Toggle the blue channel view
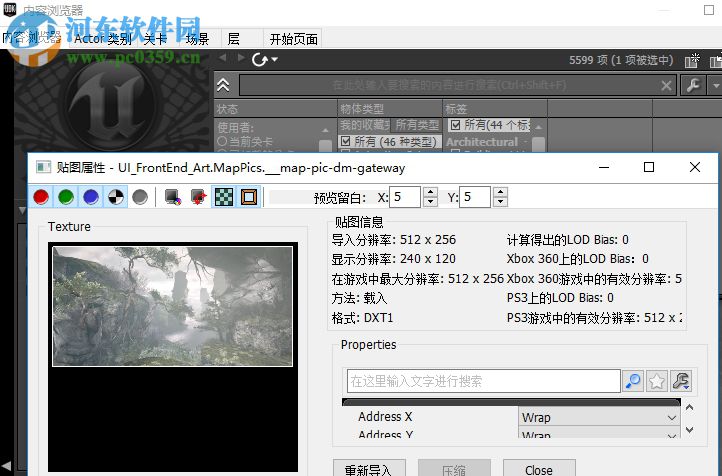 [91, 197]
